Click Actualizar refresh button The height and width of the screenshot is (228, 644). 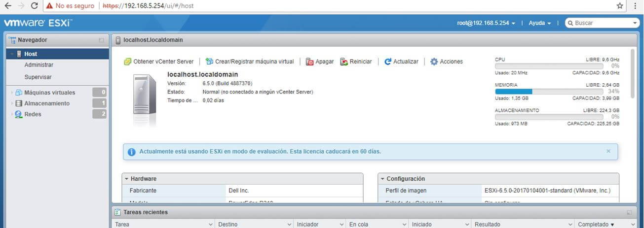point(401,62)
